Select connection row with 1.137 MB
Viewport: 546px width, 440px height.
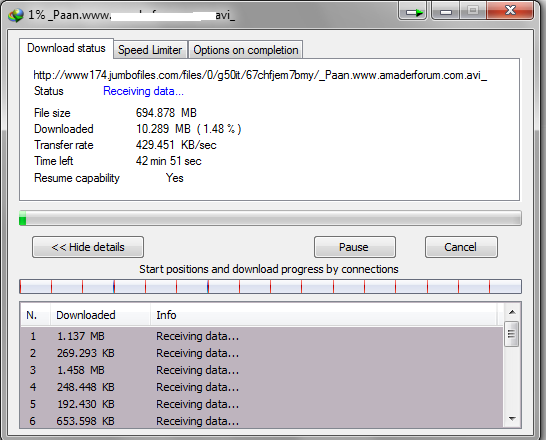tap(262, 336)
